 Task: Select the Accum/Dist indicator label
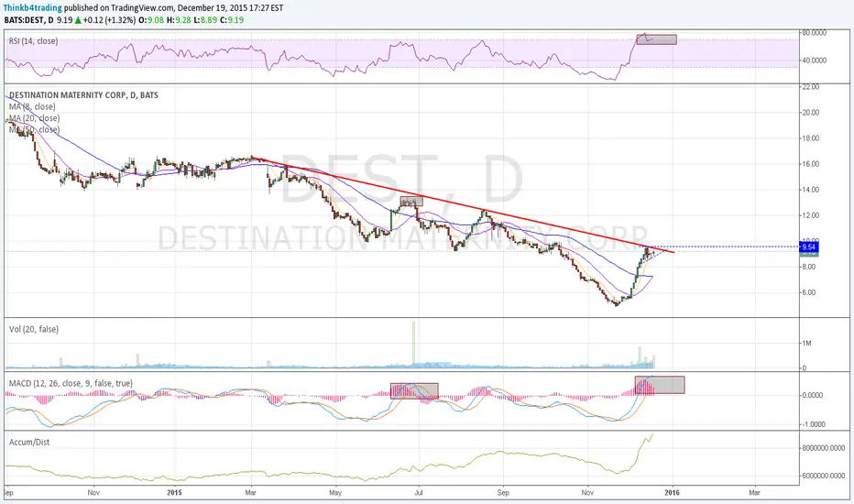pyautogui.click(x=29, y=442)
